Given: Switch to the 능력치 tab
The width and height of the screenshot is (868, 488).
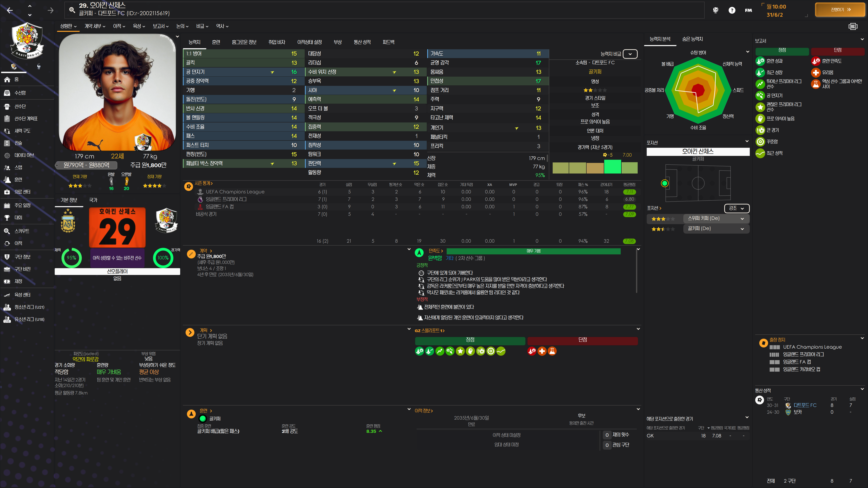Looking at the screenshot, I should coord(194,42).
